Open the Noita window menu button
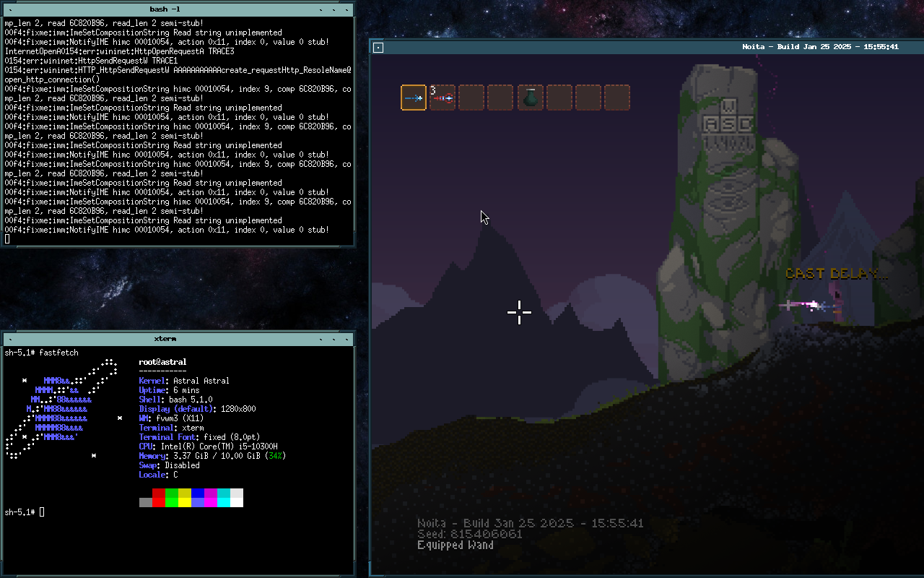 (378, 47)
